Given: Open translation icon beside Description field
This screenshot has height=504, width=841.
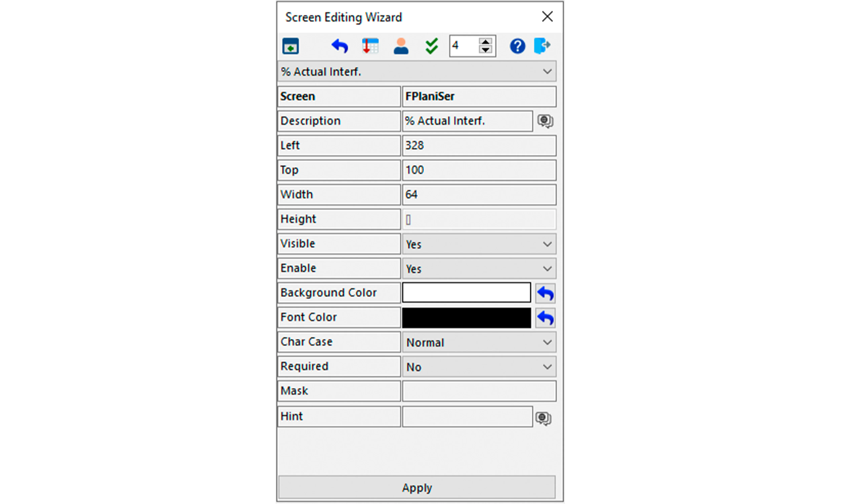Looking at the screenshot, I should pyautogui.click(x=545, y=121).
